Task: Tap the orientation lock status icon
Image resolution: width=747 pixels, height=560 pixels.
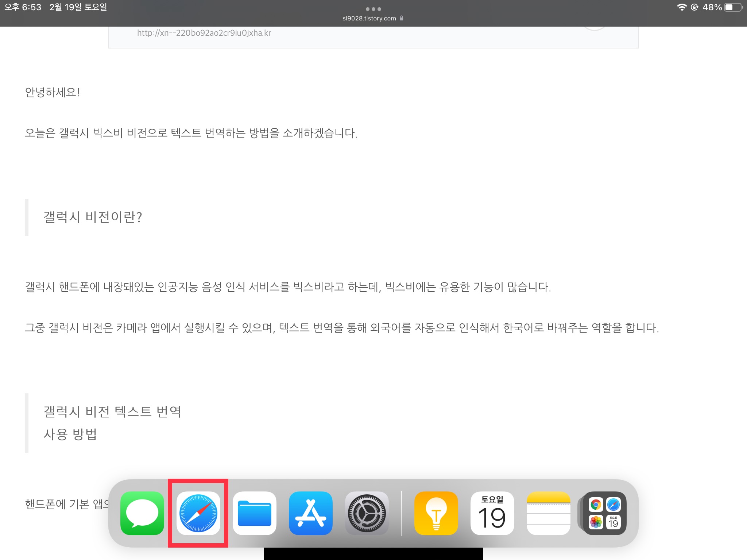Action: coord(694,7)
